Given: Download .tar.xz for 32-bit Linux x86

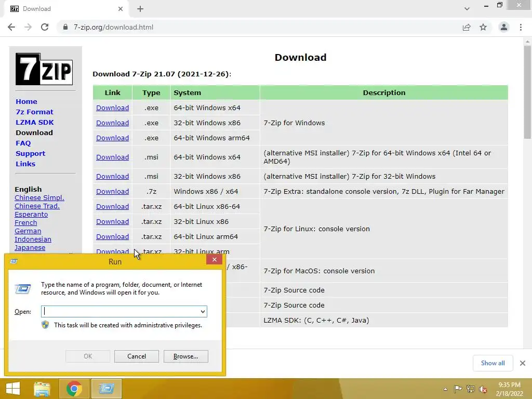Looking at the screenshot, I should 112,221.
